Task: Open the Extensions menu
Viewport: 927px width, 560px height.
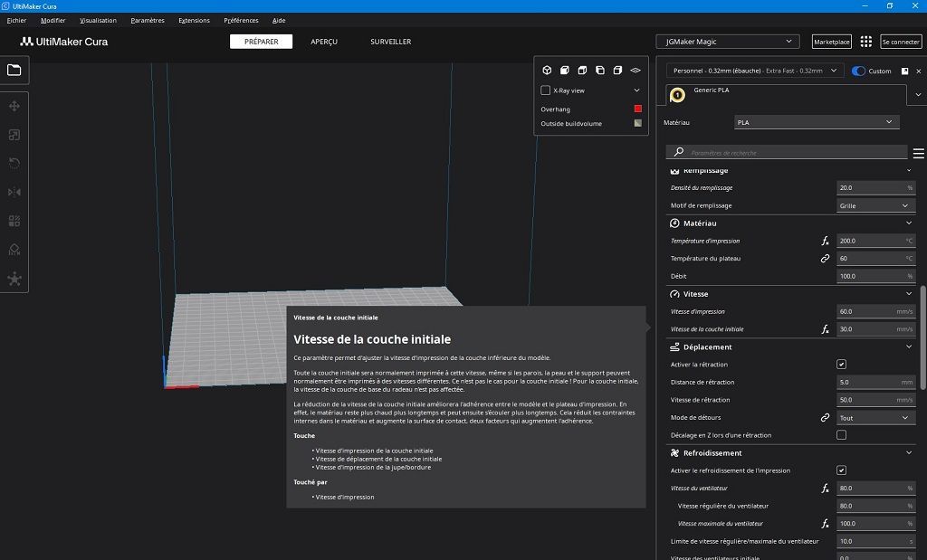Action: tap(194, 20)
